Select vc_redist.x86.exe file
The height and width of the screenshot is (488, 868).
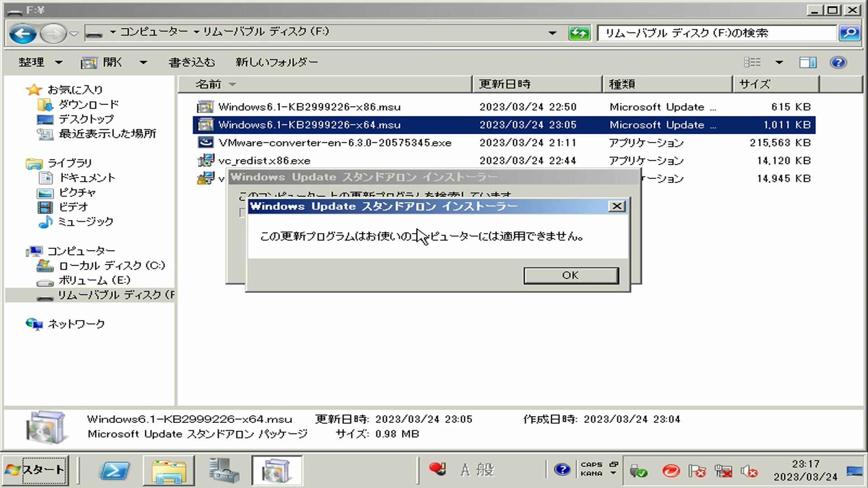click(264, 161)
